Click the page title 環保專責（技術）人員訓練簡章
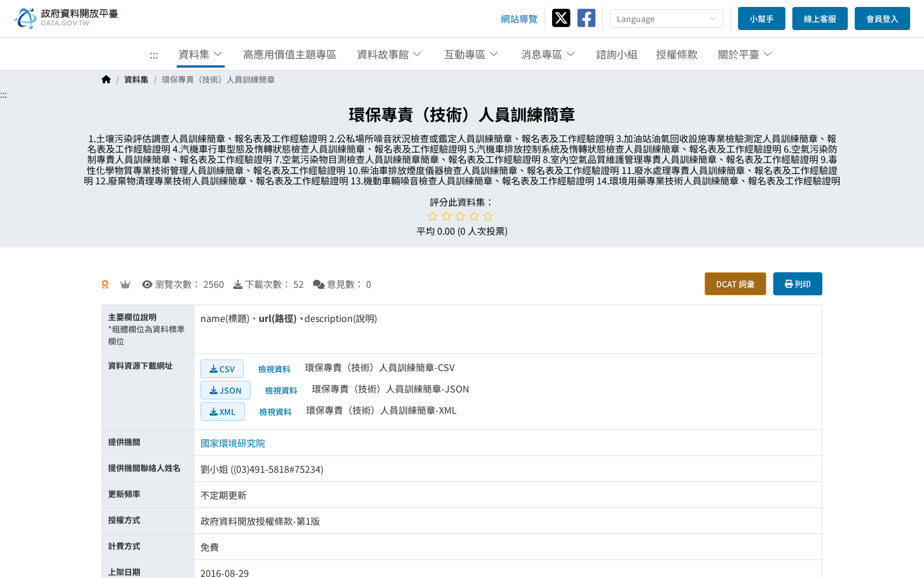Image resolution: width=924 pixels, height=578 pixels. click(462, 115)
